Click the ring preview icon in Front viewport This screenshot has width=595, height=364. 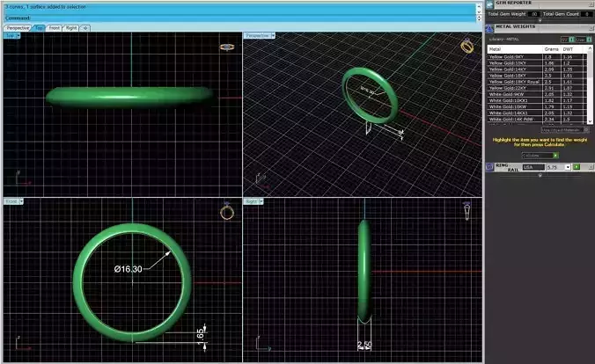tap(227, 212)
